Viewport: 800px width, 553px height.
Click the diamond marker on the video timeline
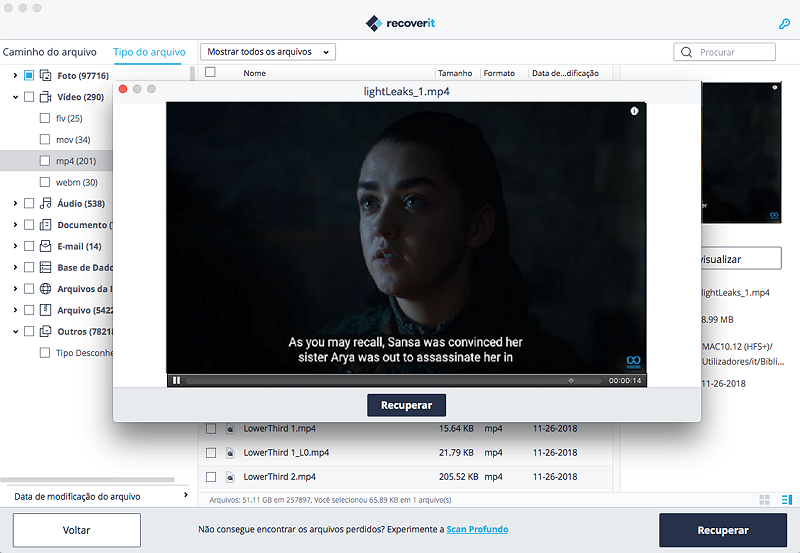pyautogui.click(x=571, y=381)
